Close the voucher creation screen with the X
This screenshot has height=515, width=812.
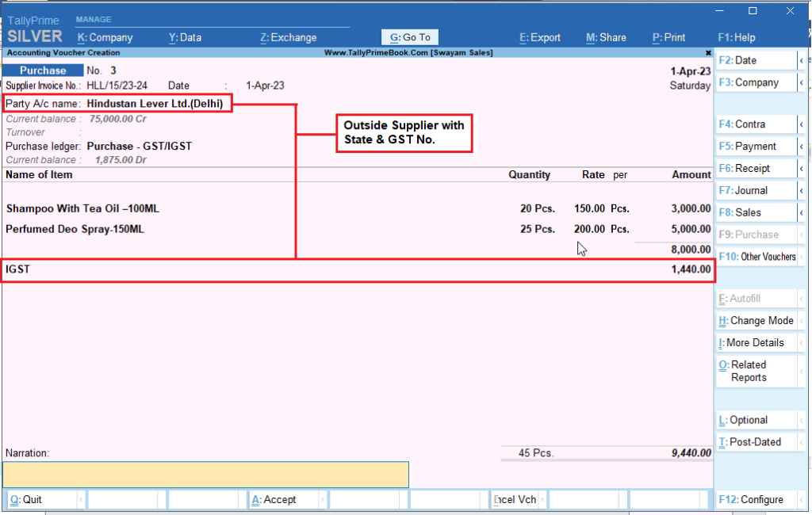(708, 53)
